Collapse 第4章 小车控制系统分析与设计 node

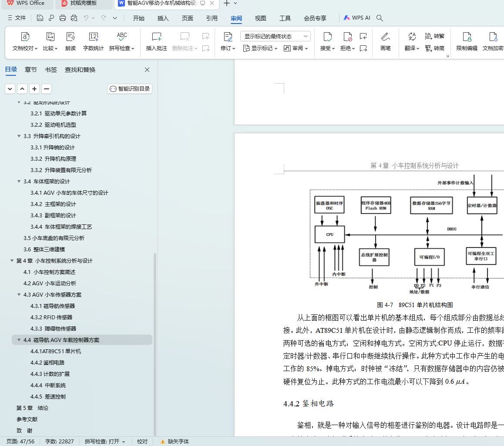pyautogui.click(x=12, y=261)
